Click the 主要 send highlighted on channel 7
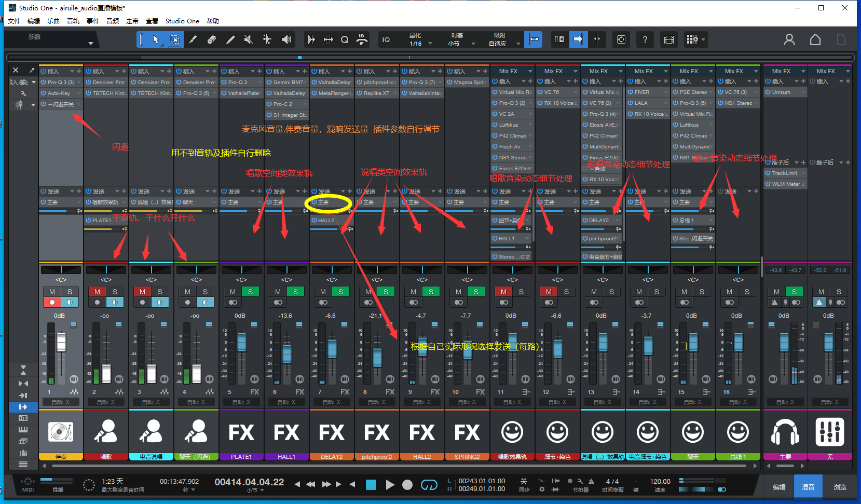Image resolution: width=861 pixels, height=504 pixels. click(x=332, y=202)
